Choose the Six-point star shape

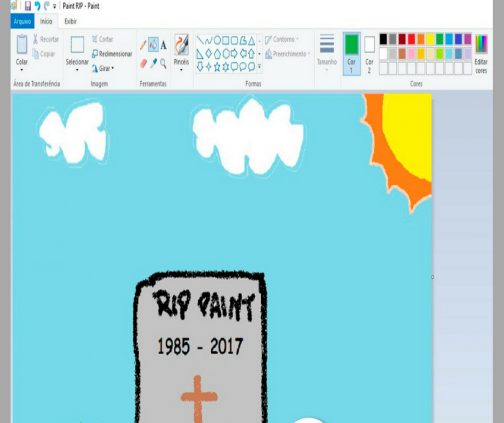[226, 66]
